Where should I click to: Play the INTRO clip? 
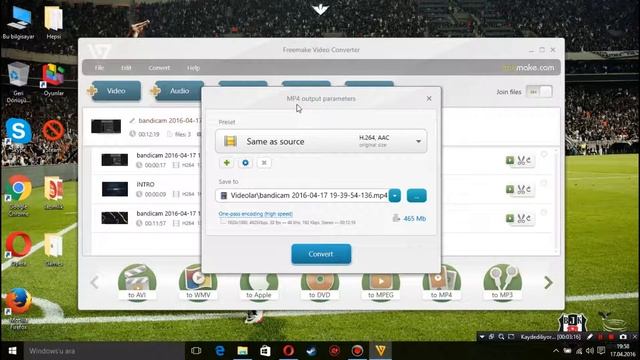510,189
